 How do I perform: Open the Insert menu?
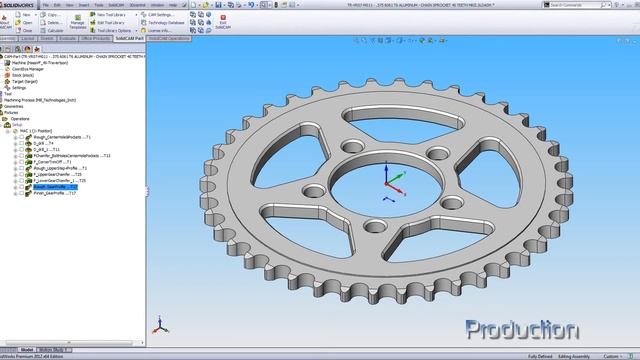click(x=84, y=5)
